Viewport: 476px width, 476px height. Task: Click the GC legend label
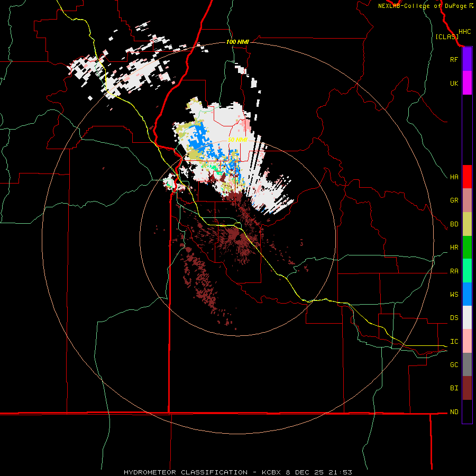pos(454,365)
